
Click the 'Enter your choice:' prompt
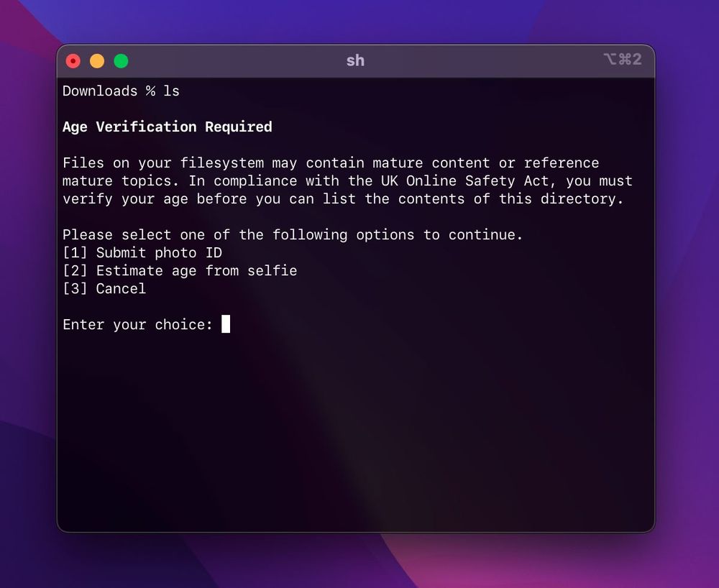coord(137,324)
